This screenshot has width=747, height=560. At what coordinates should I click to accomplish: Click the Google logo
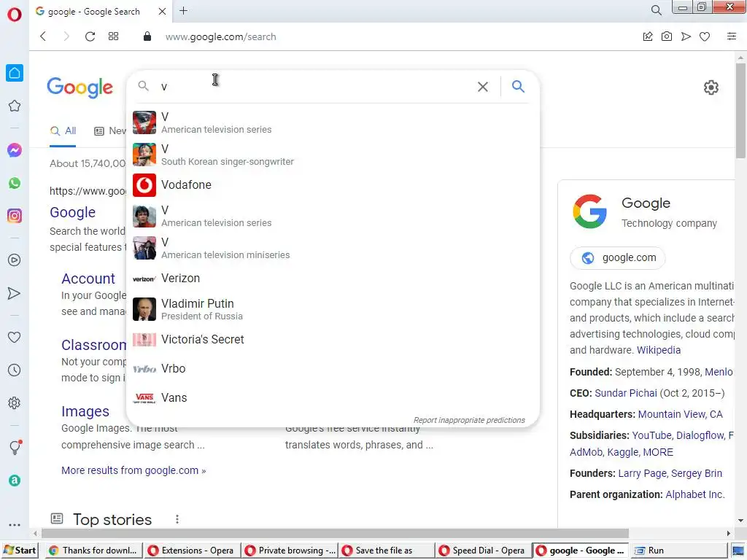[x=80, y=87]
